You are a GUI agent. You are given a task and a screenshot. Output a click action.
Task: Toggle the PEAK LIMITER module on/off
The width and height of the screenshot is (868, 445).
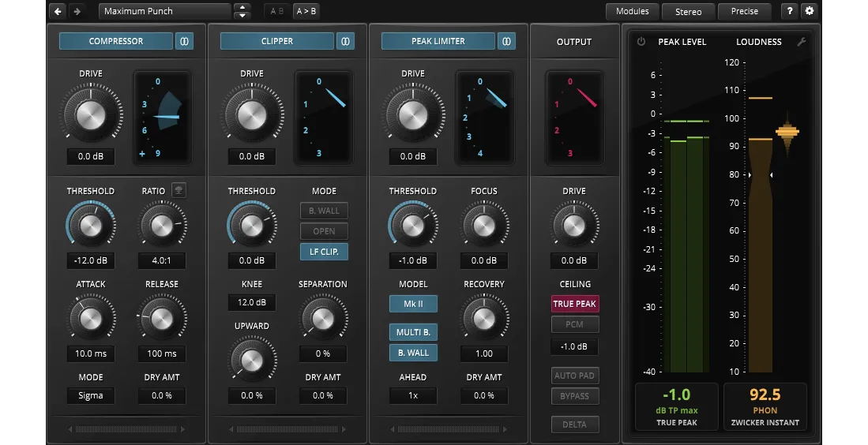[438, 41]
